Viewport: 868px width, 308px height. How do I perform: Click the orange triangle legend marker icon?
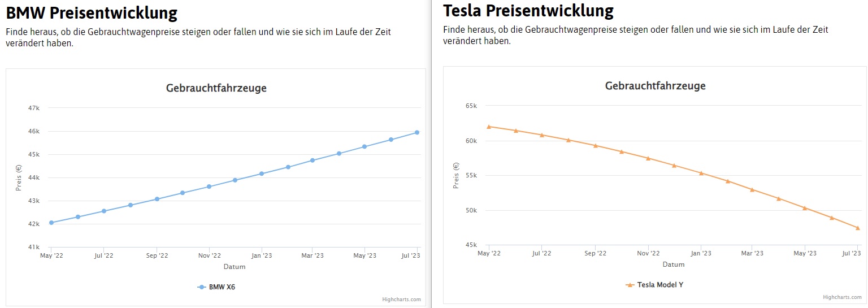coord(630,285)
